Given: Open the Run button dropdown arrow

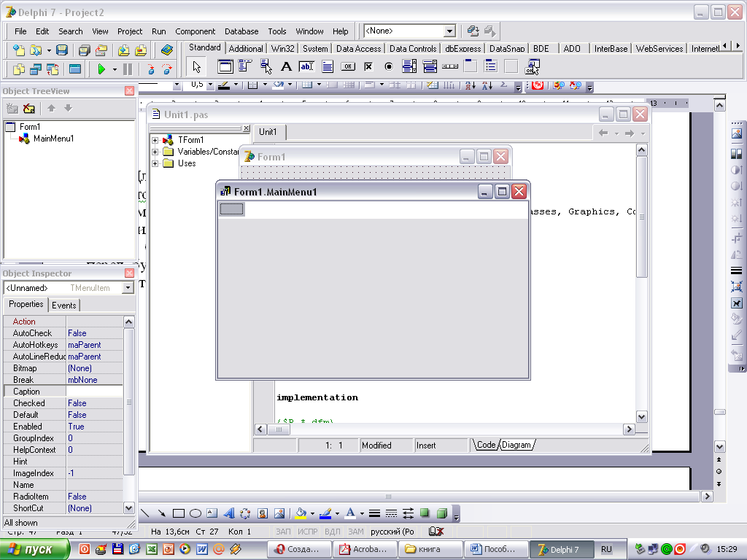Looking at the screenshot, I should click(x=115, y=69).
